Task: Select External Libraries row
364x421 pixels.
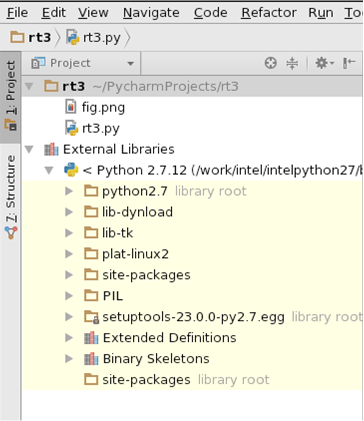Action: coord(192,149)
